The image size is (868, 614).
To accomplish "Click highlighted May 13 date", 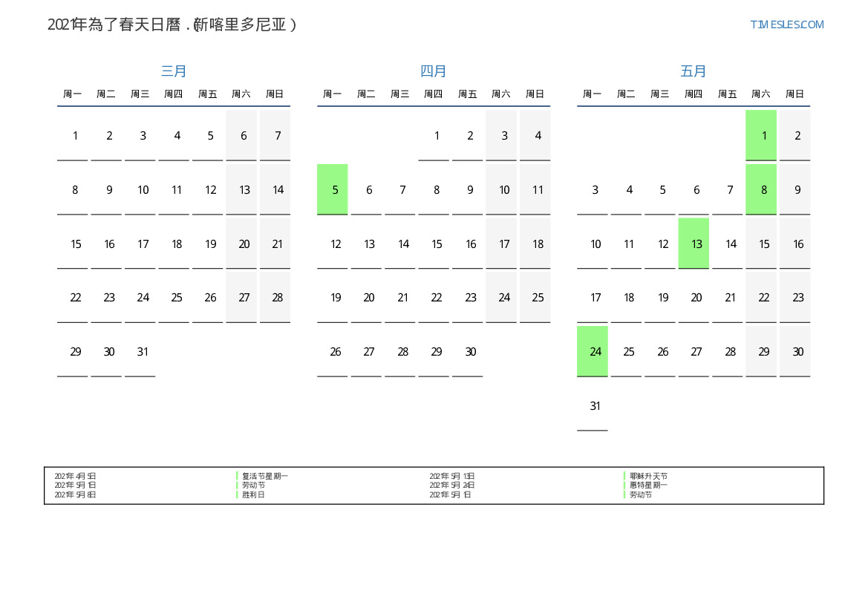I will [694, 244].
